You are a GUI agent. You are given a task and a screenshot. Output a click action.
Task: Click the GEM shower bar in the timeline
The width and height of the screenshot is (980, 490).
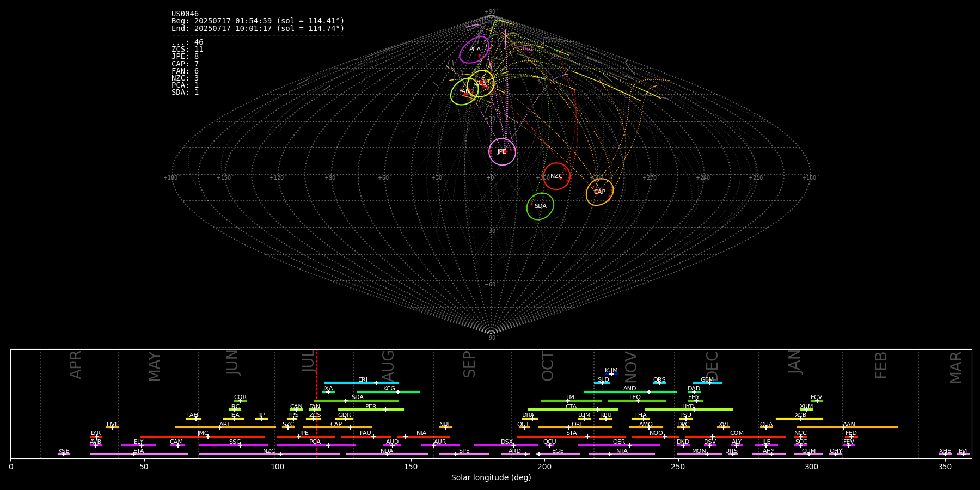(x=707, y=383)
